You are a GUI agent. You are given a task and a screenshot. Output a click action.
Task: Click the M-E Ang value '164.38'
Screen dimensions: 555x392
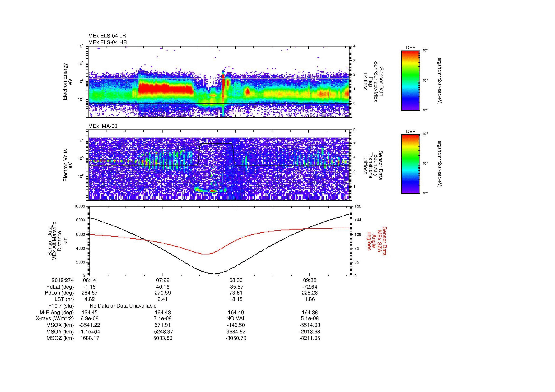310,312
